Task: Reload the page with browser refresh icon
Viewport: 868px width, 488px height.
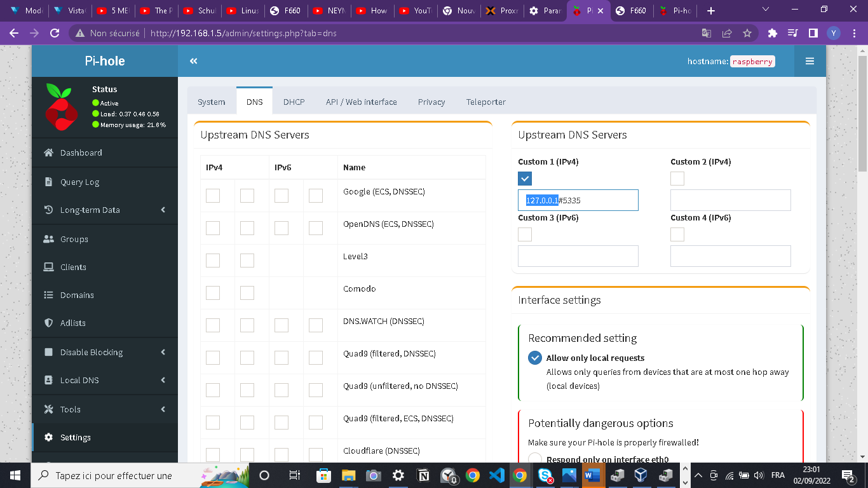Action: (x=55, y=33)
